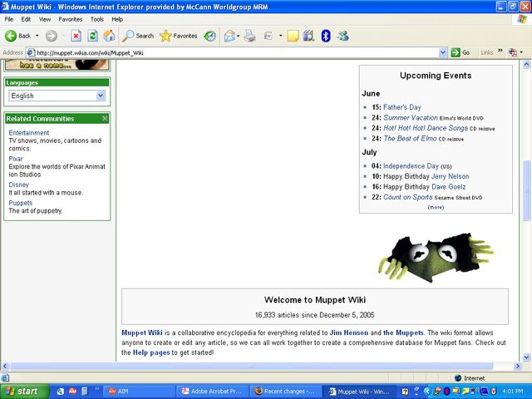Open the Disney community link
532x399 pixels.
coord(18,185)
